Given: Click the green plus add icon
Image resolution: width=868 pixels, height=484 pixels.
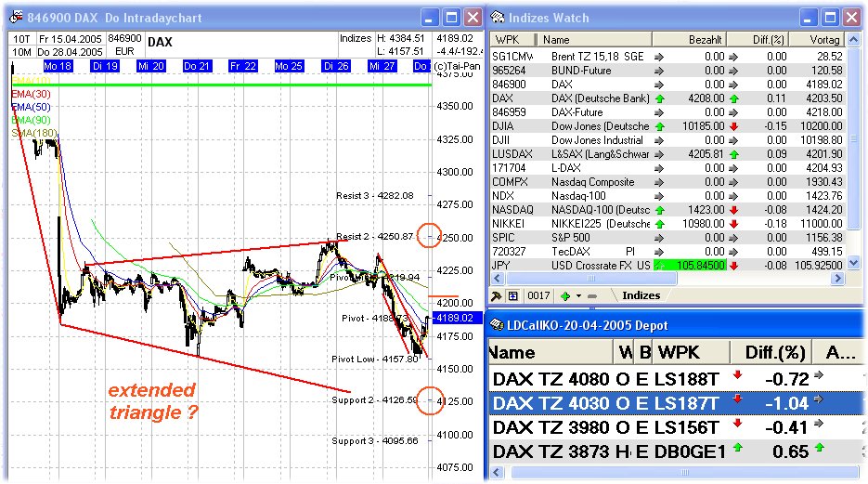Looking at the screenshot, I should pos(565,296).
